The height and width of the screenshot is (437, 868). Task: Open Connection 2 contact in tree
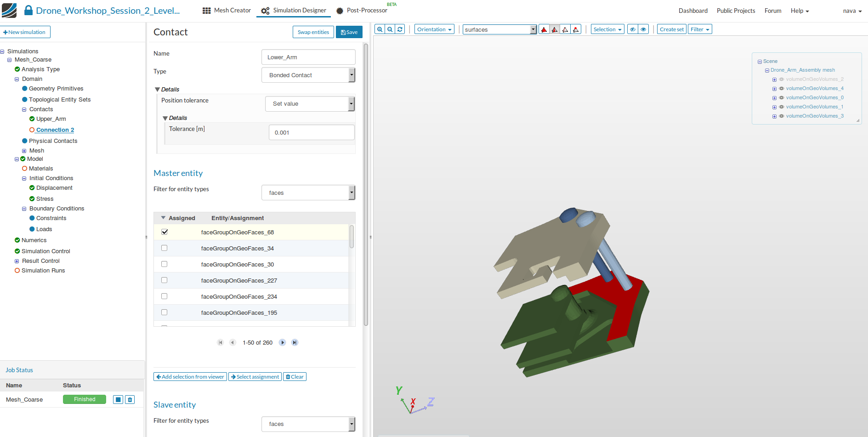(x=55, y=130)
